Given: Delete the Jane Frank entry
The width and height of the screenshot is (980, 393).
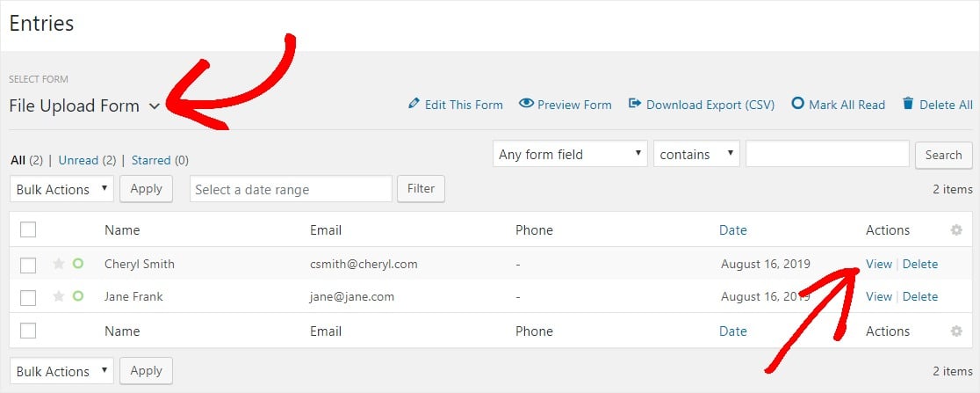Looking at the screenshot, I should coord(920,296).
